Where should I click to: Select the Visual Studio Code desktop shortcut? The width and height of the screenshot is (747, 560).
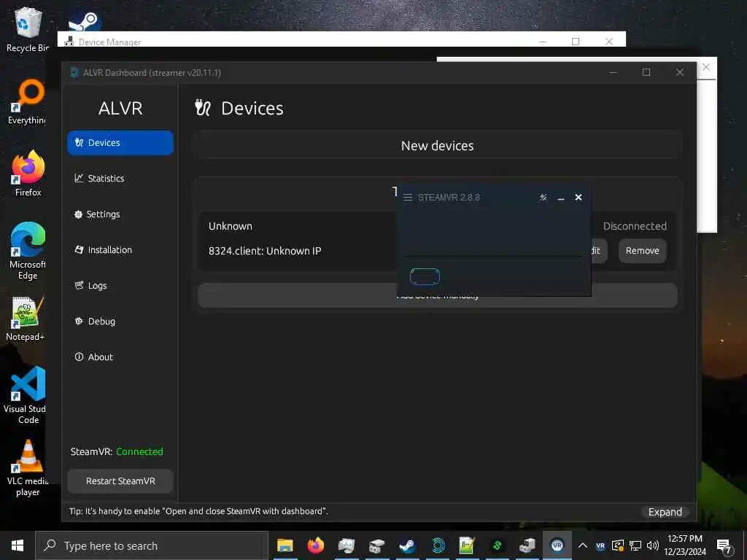coord(26,395)
